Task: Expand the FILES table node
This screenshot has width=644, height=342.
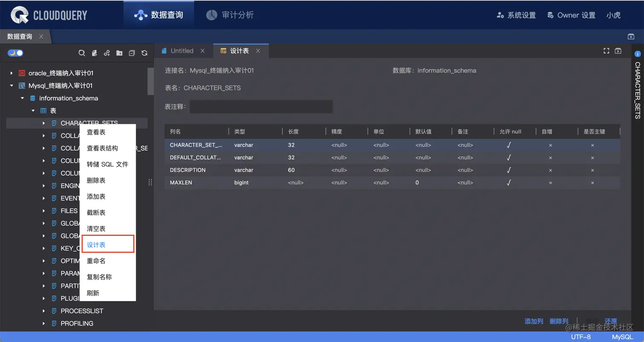Action: pyautogui.click(x=43, y=211)
